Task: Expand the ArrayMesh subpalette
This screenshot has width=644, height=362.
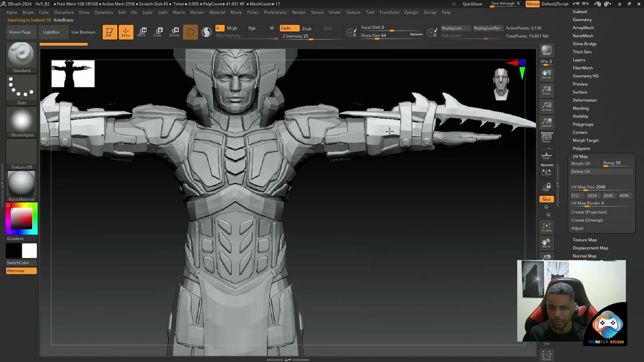Action: pyautogui.click(x=583, y=28)
